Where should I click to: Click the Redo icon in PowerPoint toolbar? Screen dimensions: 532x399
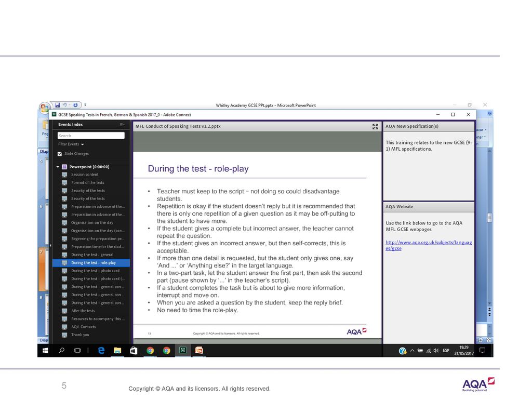point(76,105)
